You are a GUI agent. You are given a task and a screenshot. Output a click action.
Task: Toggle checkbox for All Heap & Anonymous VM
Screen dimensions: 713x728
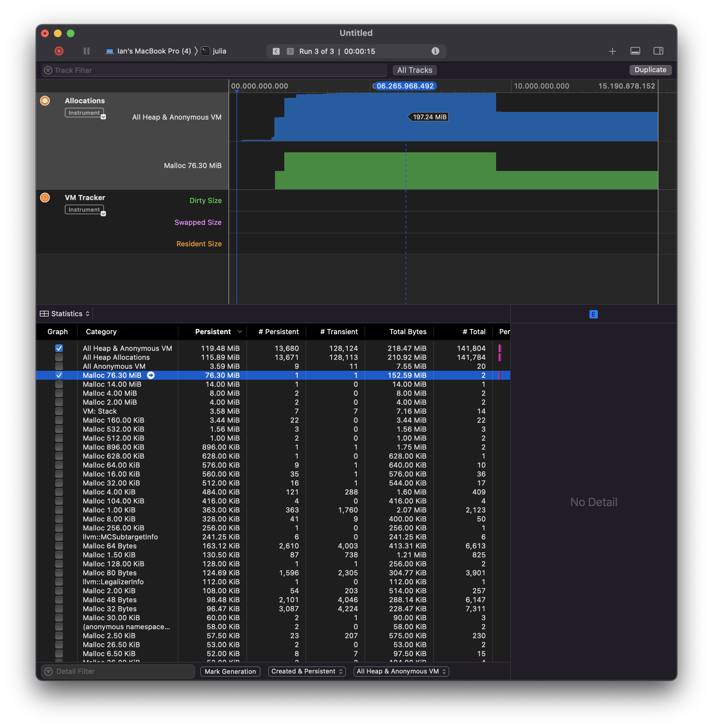tap(58, 348)
